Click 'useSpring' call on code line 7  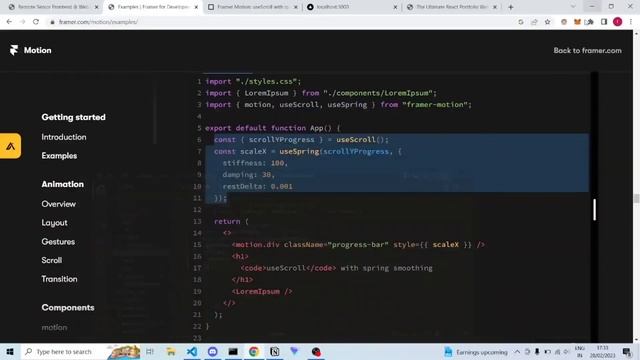point(299,151)
